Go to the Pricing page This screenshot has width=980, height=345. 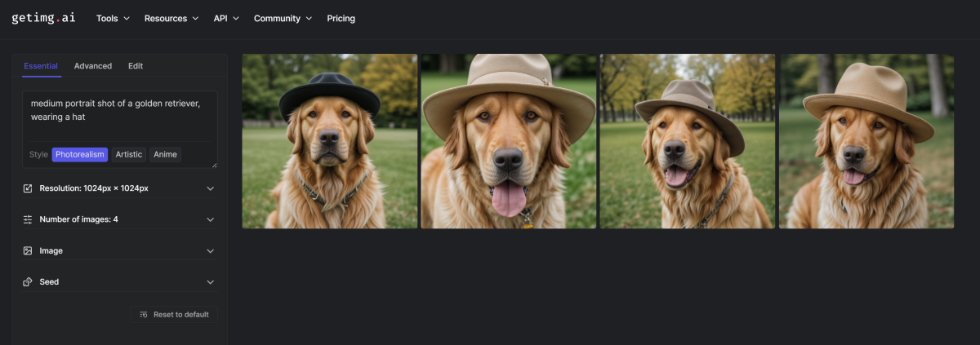pos(341,18)
